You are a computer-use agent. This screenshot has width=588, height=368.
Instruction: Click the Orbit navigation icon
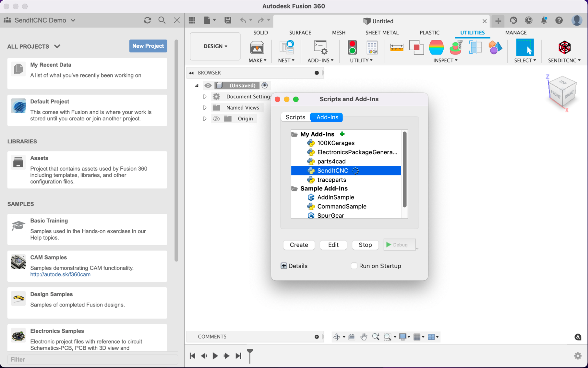(337, 337)
